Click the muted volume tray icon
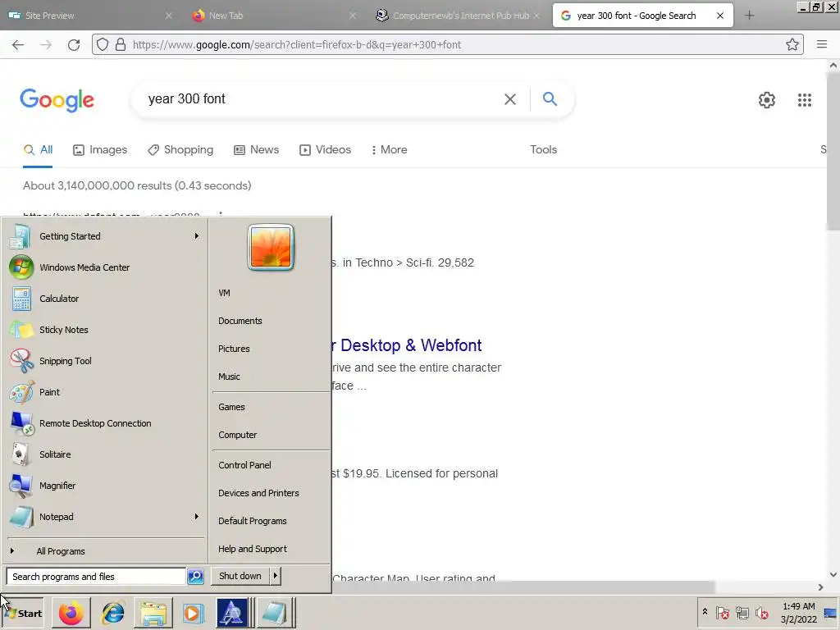Screen dimensions: 840x630 [762, 613]
